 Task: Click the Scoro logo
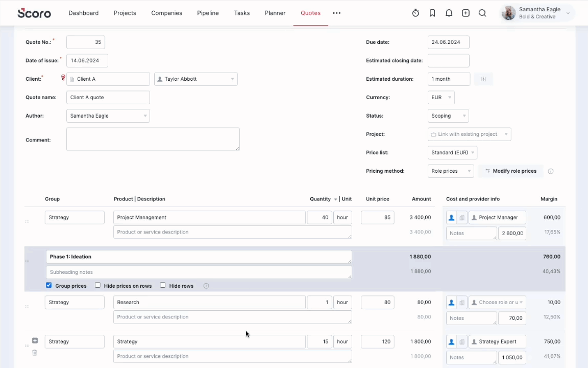[34, 13]
